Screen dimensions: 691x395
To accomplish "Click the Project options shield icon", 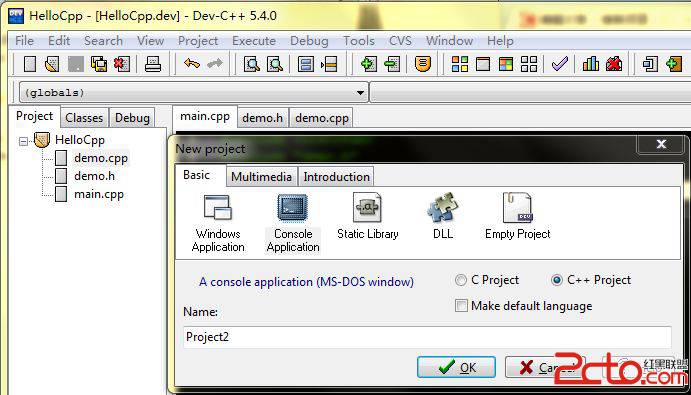I will pyautogui.click(x=423, y=64).
